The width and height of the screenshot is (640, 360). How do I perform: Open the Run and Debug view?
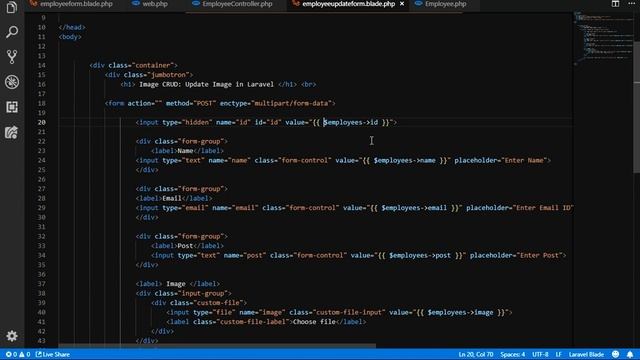coord(12,82)
